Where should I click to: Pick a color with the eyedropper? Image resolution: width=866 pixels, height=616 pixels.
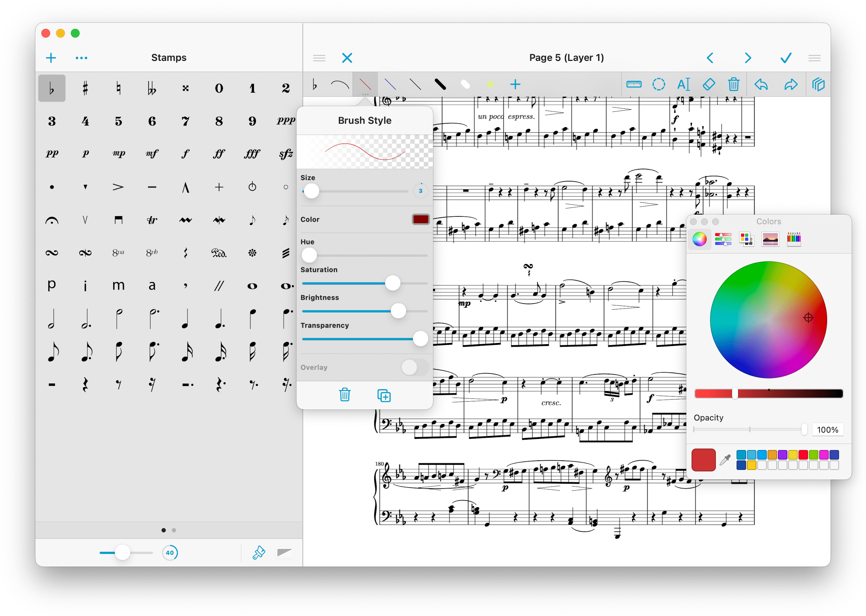point(725,459)
